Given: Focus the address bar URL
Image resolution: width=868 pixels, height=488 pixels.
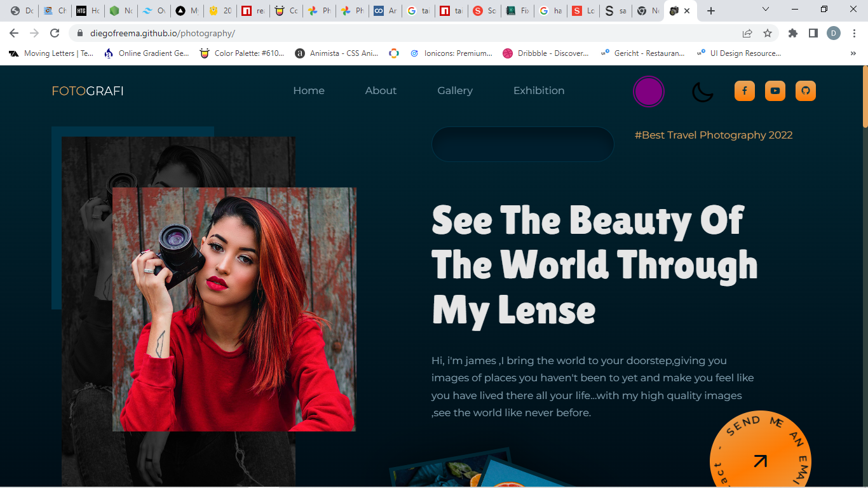Looking at the screenshot, I should (x=162, y=33).
